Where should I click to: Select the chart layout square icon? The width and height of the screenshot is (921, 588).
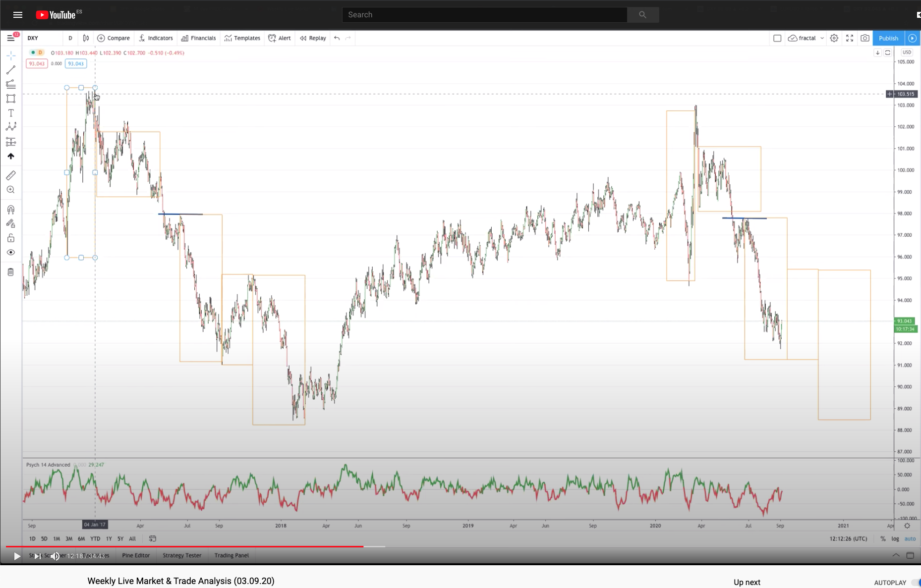(777, 38)
